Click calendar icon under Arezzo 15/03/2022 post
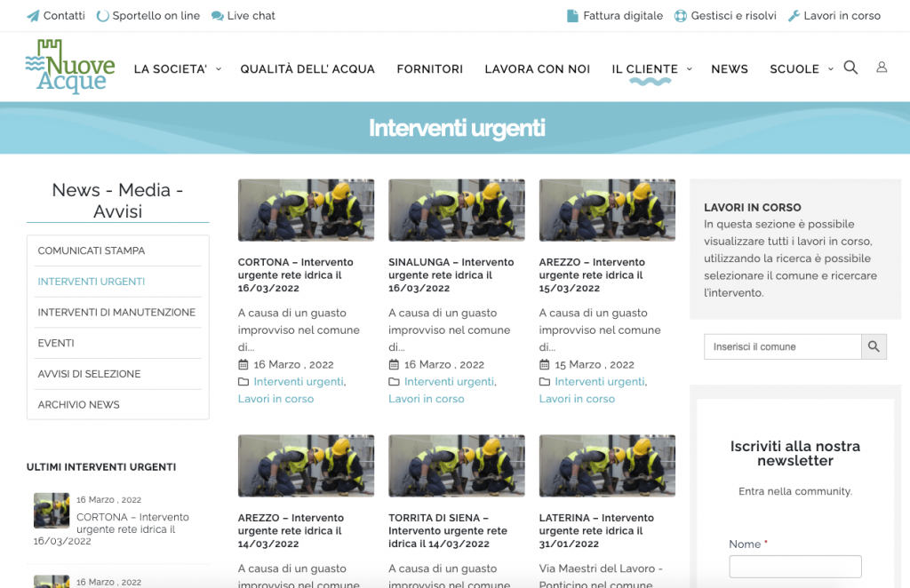Screen dimensions: 910x588 click(x=545, y=365)
